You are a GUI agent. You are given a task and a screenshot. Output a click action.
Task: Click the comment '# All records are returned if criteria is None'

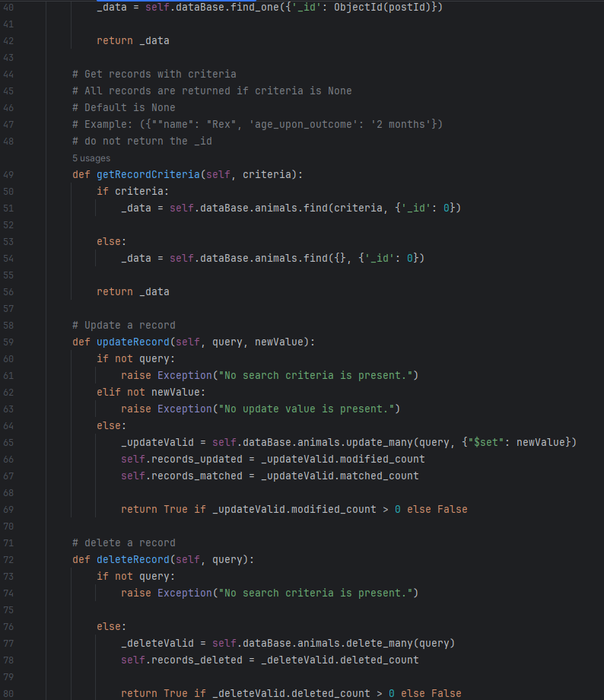tap(212, 91)
